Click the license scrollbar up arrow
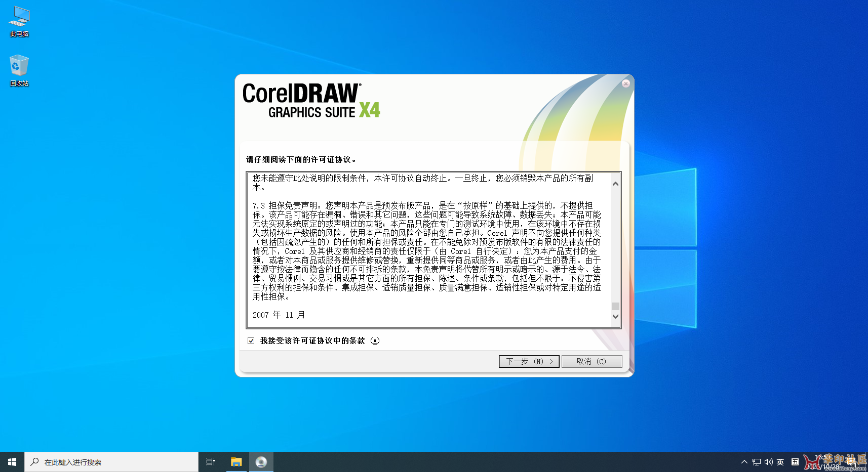The width and height of the screenshot is (868, 472). [x=615, y=183]
